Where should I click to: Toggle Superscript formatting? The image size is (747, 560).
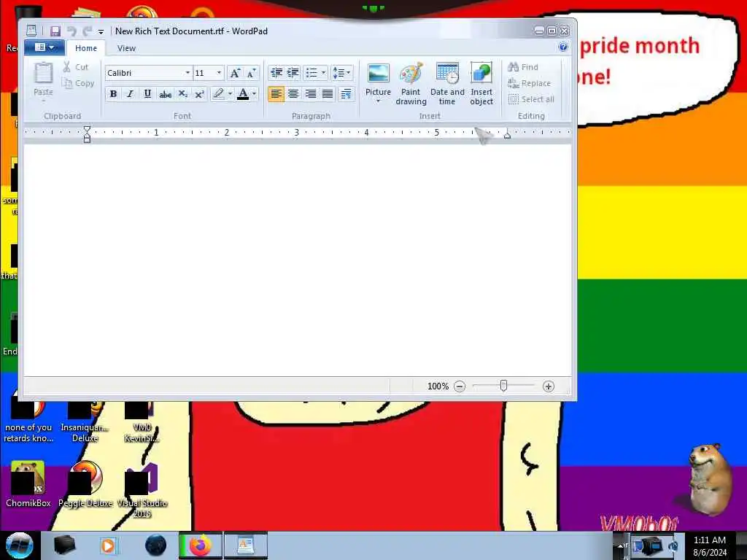[200, 94]
